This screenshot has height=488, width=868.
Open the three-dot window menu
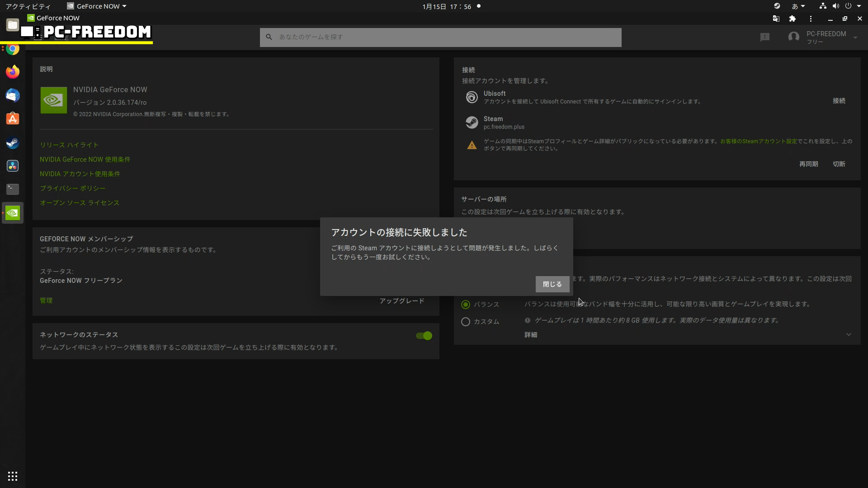point(811,19)
